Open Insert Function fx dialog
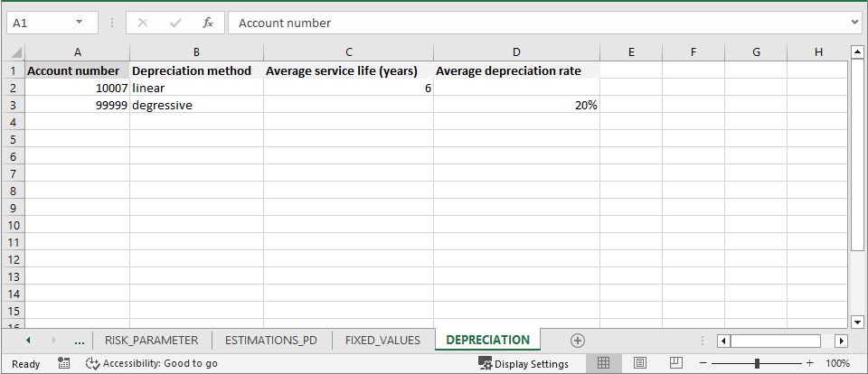This screenshot has height=374, width=868. tap(208, 23)
